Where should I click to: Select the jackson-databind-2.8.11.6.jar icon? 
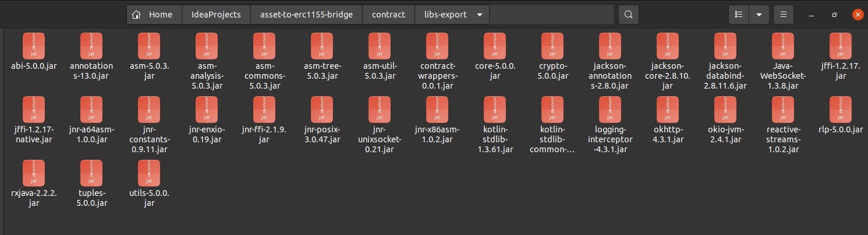point(725,45)
